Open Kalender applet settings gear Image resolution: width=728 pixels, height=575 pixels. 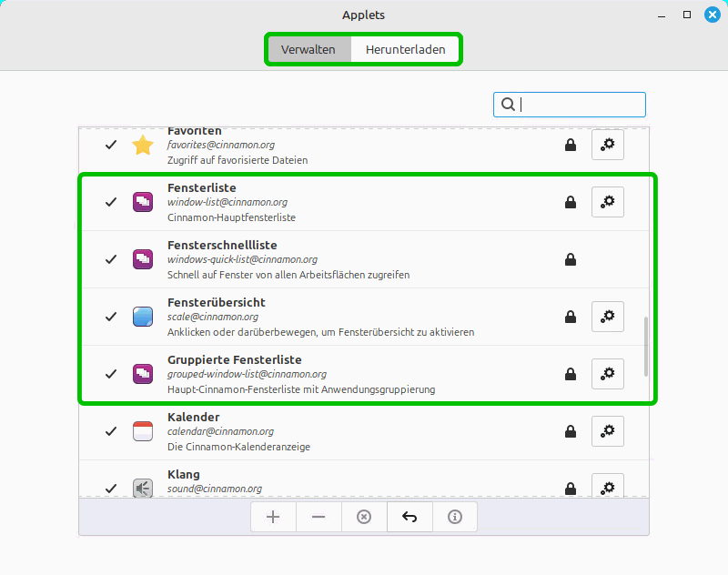click(608, 431)
